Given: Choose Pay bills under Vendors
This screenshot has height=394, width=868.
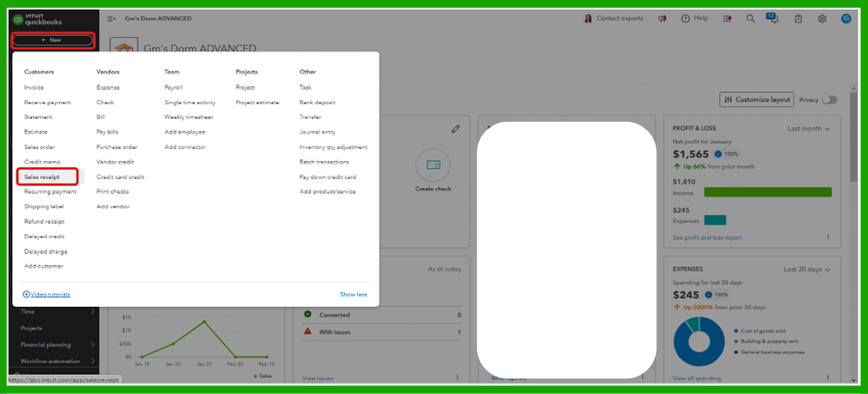Looking at the screenshot, I should (108, 132).
